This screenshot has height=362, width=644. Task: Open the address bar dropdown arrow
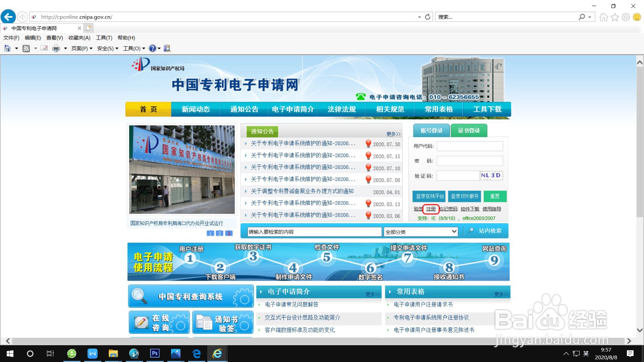pos(419,17)
